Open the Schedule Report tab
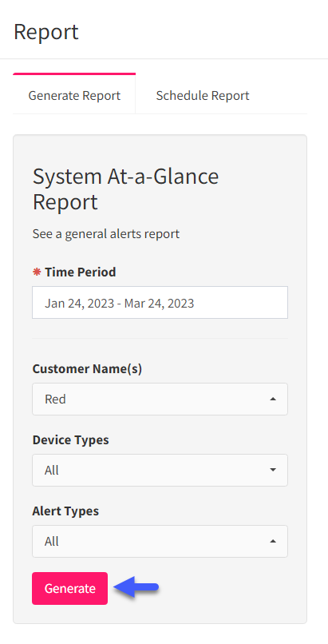328x644 pixels. click(203, 95)
